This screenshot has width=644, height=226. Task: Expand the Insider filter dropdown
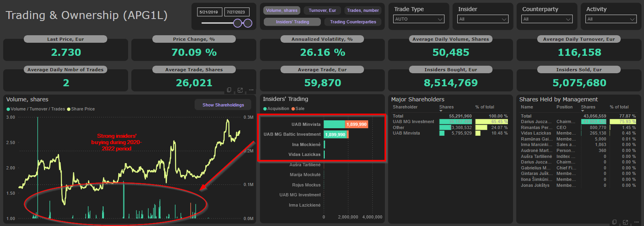pyautogui.click(x=483, y=19)
